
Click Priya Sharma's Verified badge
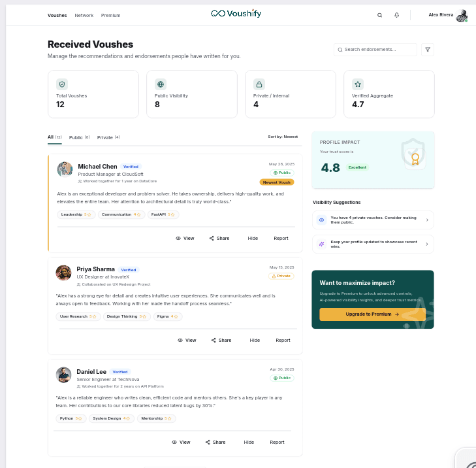click(129, 270)
